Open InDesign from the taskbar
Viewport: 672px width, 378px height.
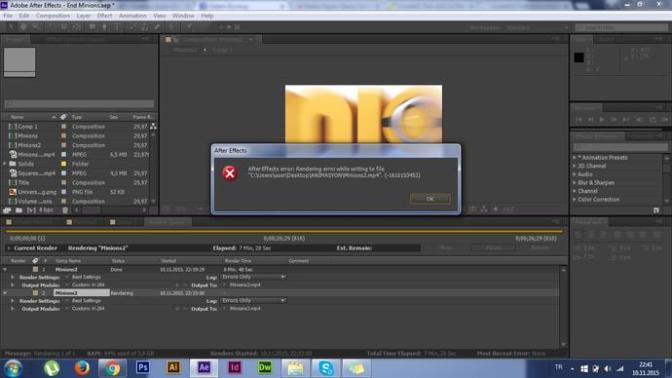(234, 368)
